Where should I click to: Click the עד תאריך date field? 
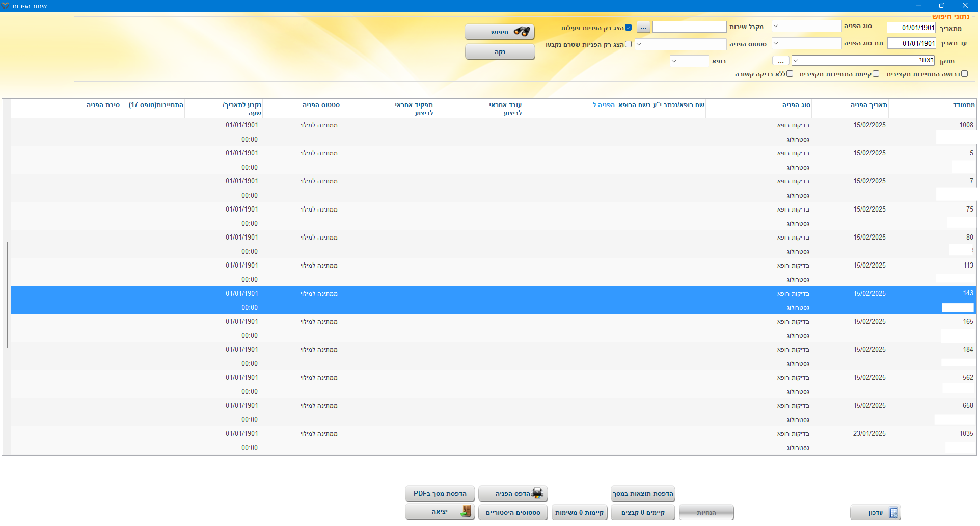(x=911, y=43)
